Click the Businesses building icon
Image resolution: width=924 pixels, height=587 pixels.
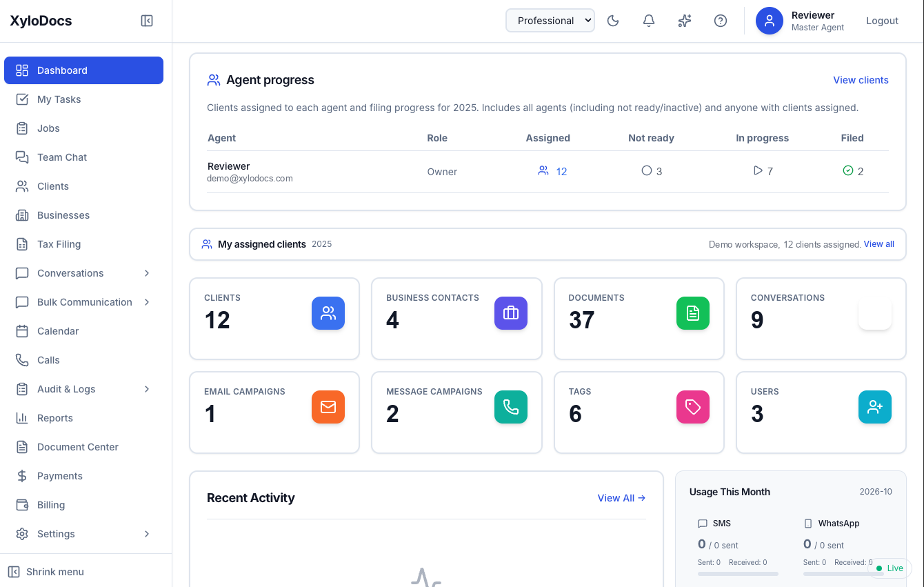click(x=22, y=215)
